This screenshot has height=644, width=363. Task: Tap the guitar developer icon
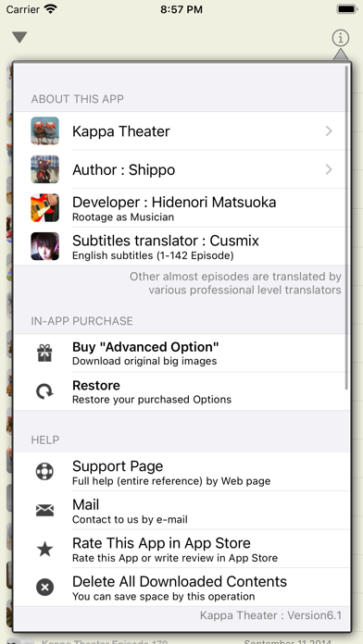pyautogui.click(x=44, y=208)
